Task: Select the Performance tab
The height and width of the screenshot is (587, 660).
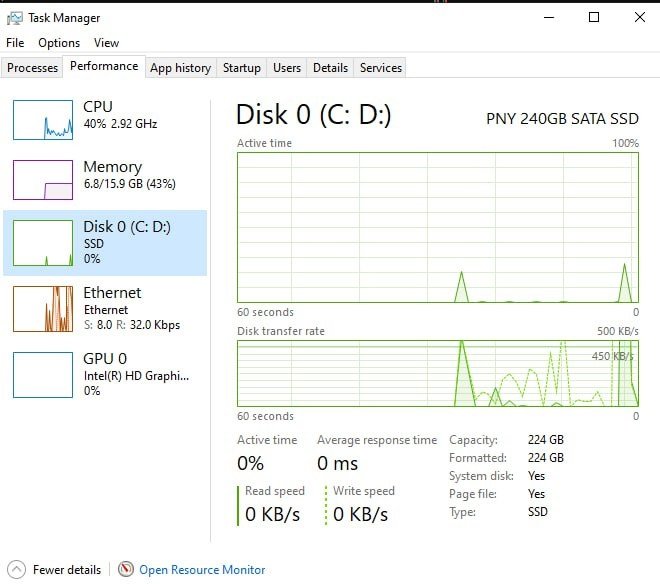Action: [x=104, y=66]
